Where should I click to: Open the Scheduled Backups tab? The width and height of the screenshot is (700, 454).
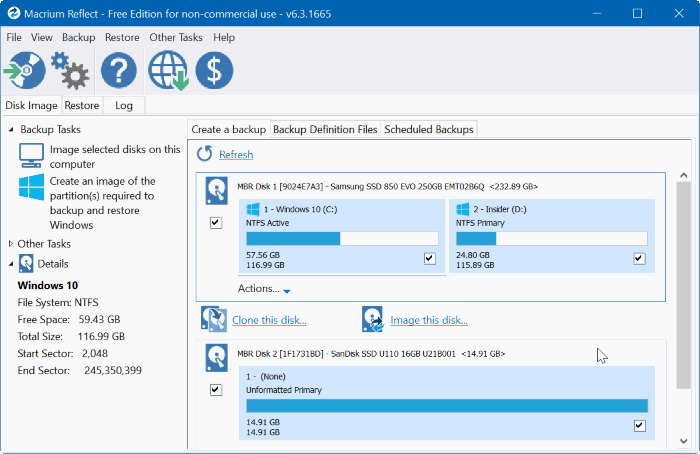point(429,129)
